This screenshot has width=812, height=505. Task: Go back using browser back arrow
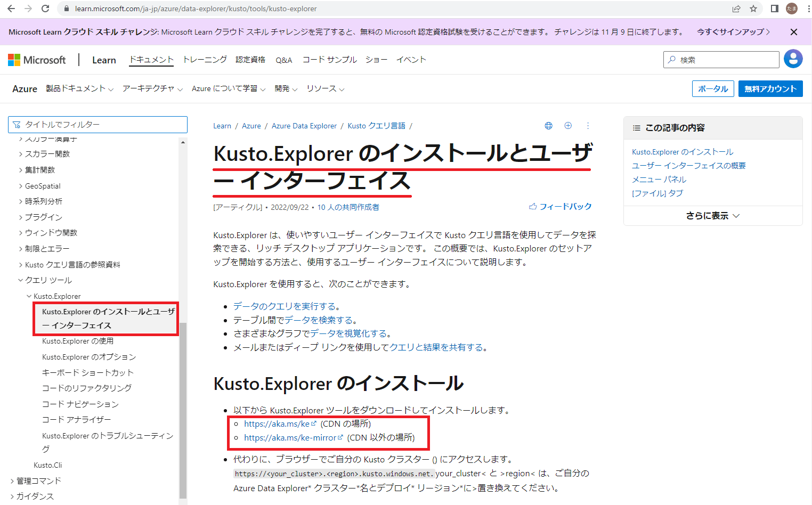tap(11, 9)
